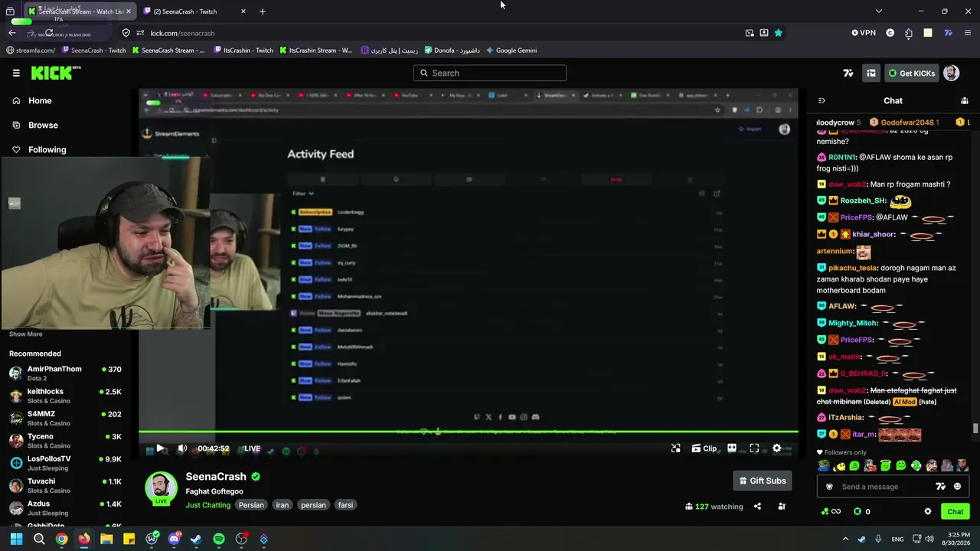This screenshot has width=980, height=551.
Task: Open the Donofa bookmark
Action: [x=452, y=51]
